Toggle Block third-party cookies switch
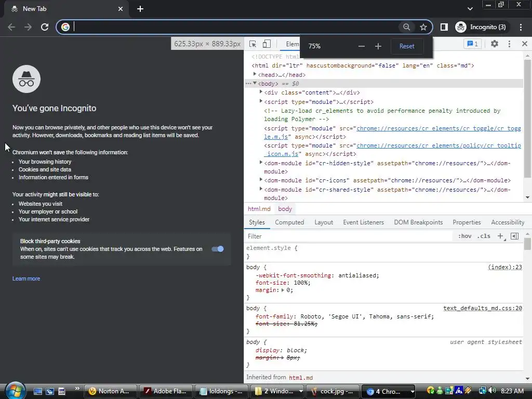The image size is (532, 399). [x=218, y=249]
